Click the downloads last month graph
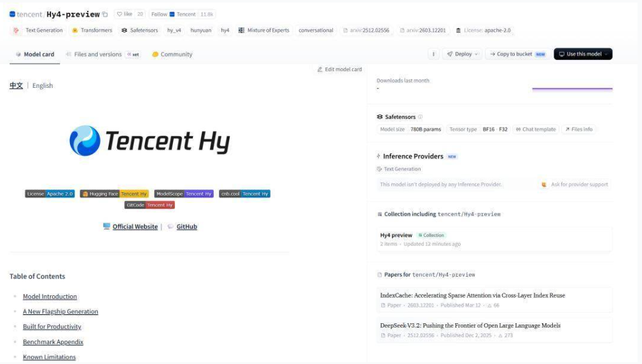This screenshot has height=364, width=642. (x=572, y=88)
